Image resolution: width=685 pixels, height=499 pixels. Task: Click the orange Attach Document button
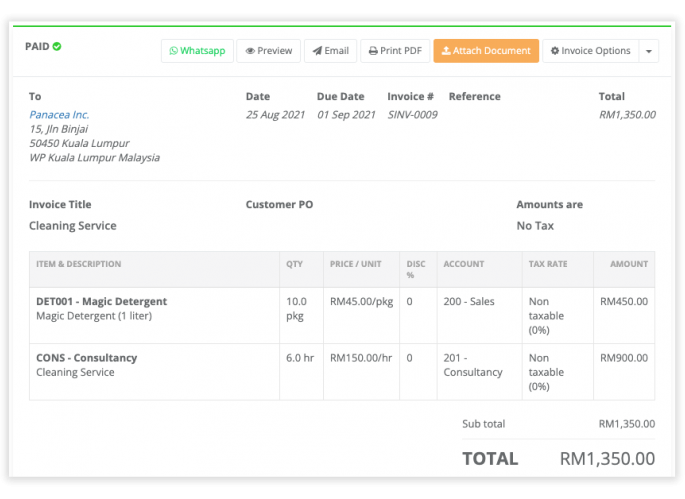[x=486, y=51]
